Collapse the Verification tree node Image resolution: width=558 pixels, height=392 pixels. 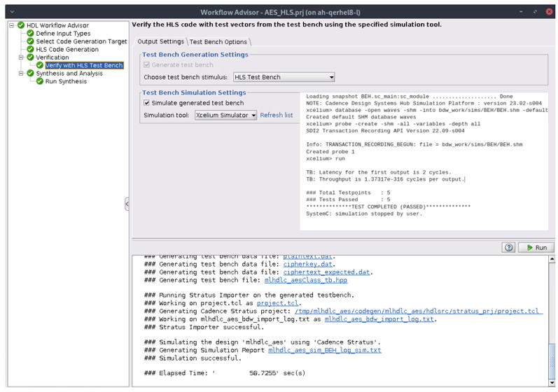(22, 58)
